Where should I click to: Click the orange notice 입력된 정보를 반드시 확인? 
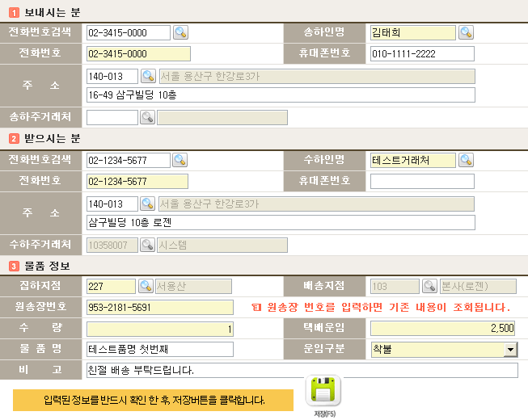[x=153, y=400]
